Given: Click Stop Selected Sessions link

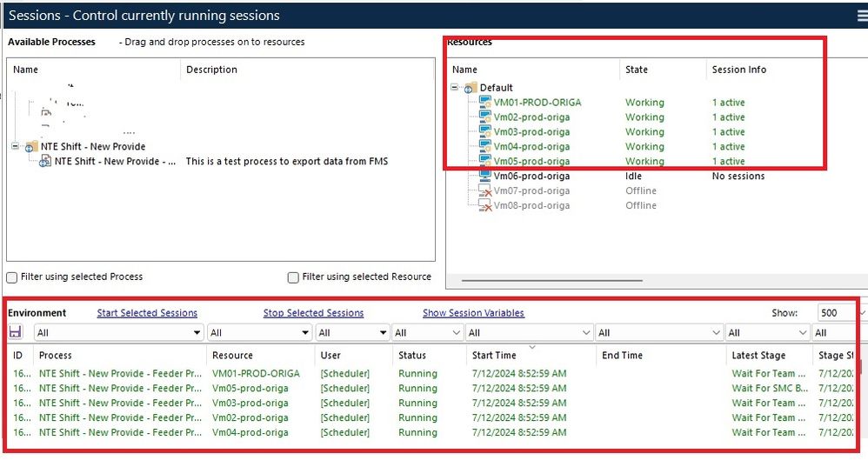Looking at the screenshot, I should pyautogui.click(x=313, y=312).
